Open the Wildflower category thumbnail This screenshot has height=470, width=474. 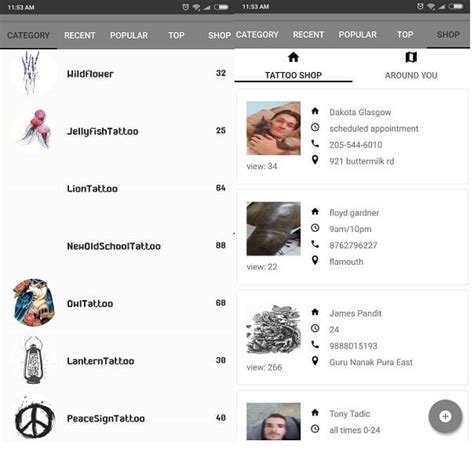[33, 73]
